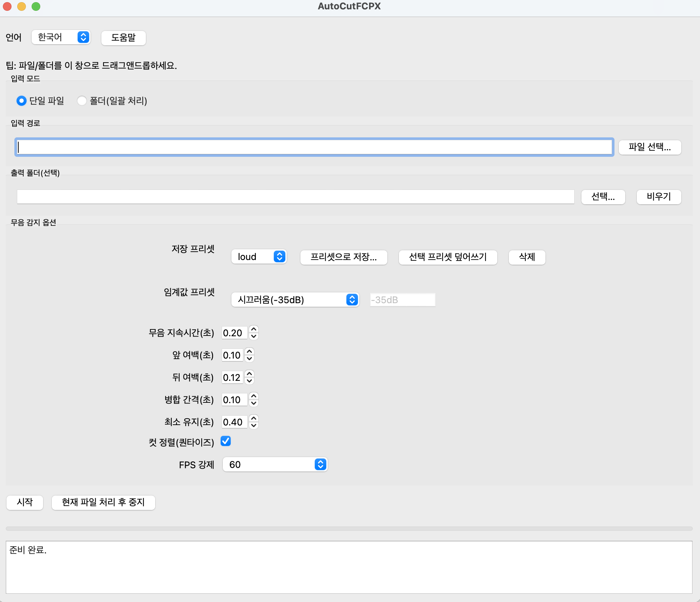The image size is (700, 602).
Task: Open the 언어 language dropdown
Action: pyautogui.click(x=61, y=37)
